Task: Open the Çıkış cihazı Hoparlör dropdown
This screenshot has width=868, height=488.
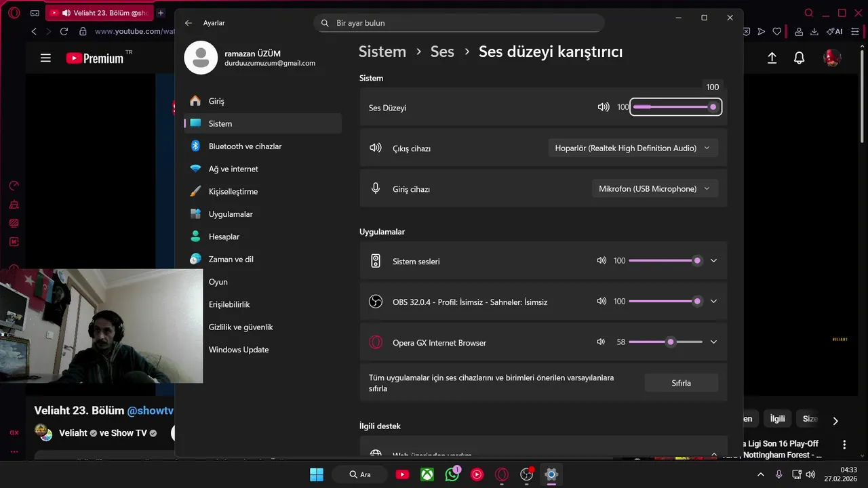Action: point(633,148)
